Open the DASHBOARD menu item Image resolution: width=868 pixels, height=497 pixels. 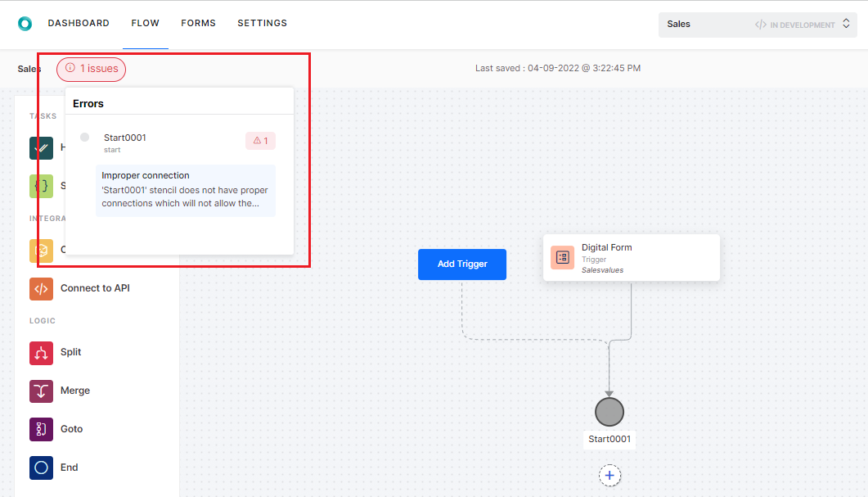pos(79,23)
